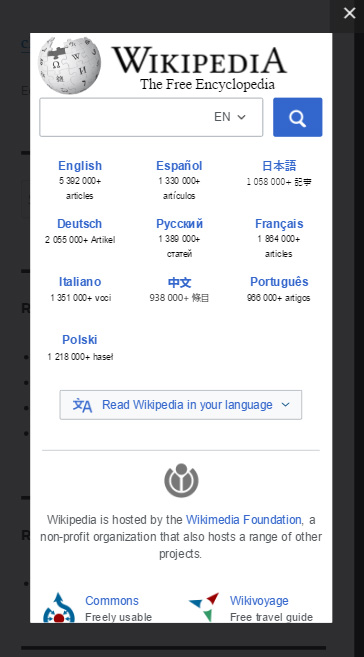The height and width of the screenshot is (657, 364).
Task: Click the 1 864 000+ articles count
Action: (x=279, y=246)
